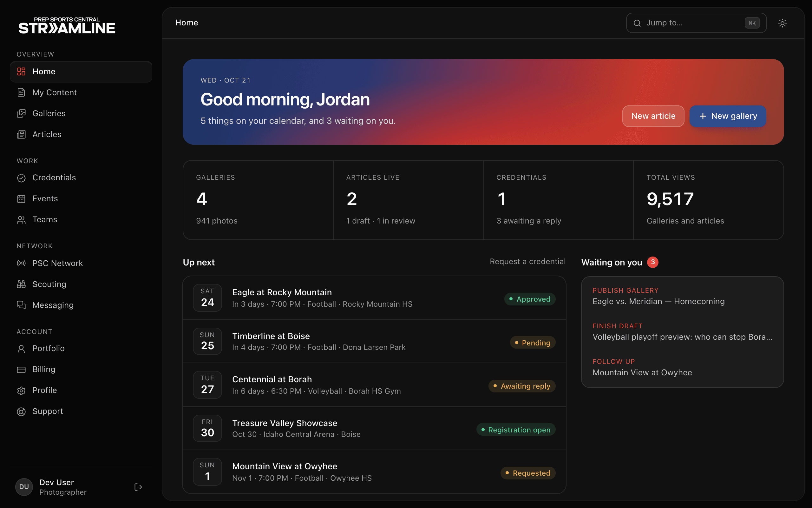Open the Scouting section
Screen dimensions: 812x508
point(81,284)
